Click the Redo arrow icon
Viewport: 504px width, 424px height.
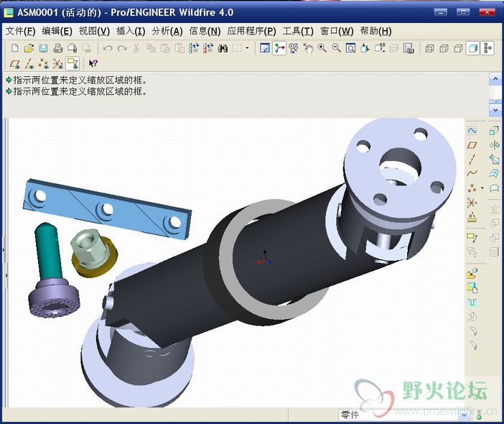pos(122,49)
